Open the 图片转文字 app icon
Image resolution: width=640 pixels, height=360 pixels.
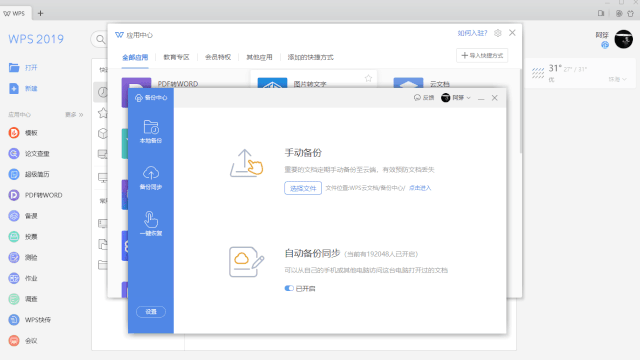272,83
